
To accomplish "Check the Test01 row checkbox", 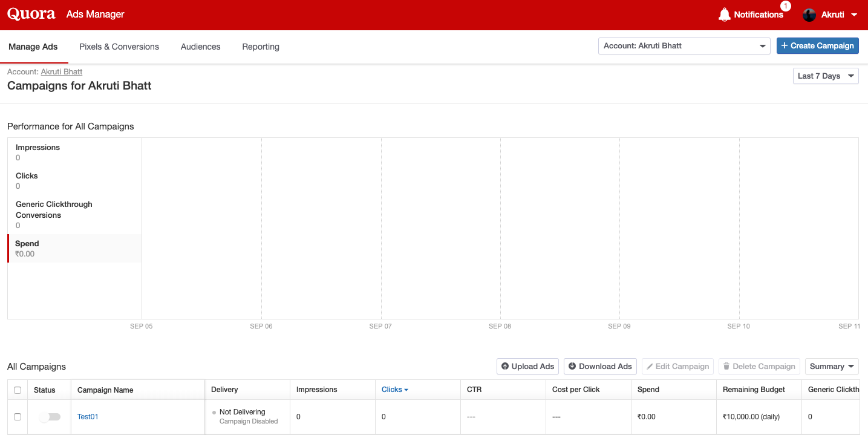I will pyautogui.click(x=18, y=417).
